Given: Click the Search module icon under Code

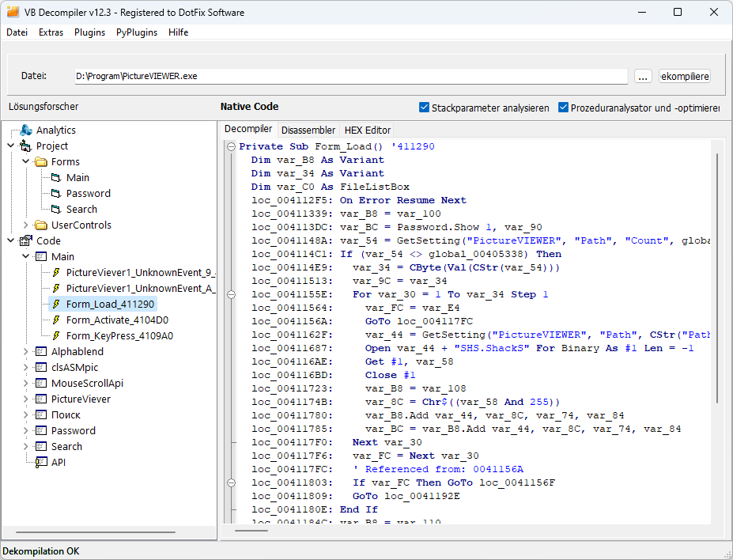Looking at the screenshot, I should click(41, 446).
